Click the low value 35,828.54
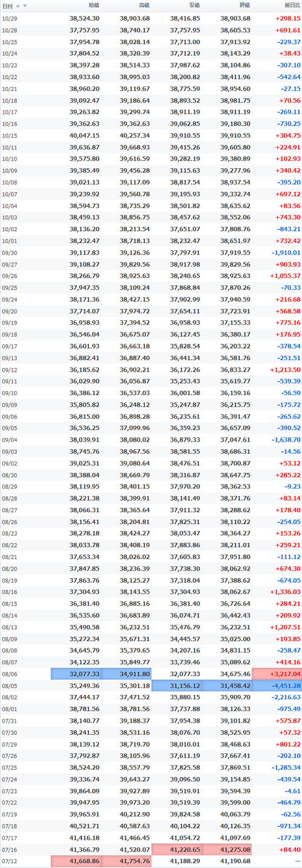Viewport: 302px width, 868px height. pyautogui.click(x=185, y=347)
